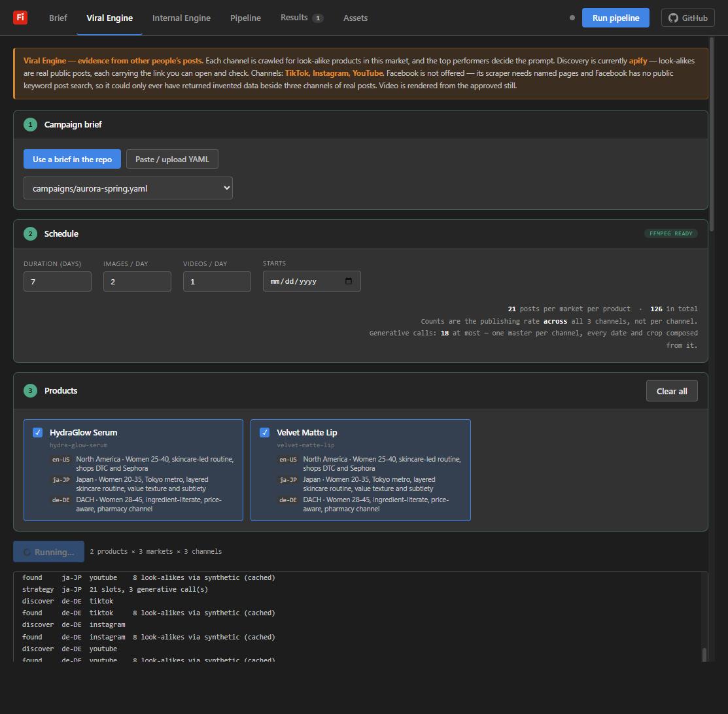
Task: Click the Images / day input field
Action: pyautogui.click(x=137, y=281)
